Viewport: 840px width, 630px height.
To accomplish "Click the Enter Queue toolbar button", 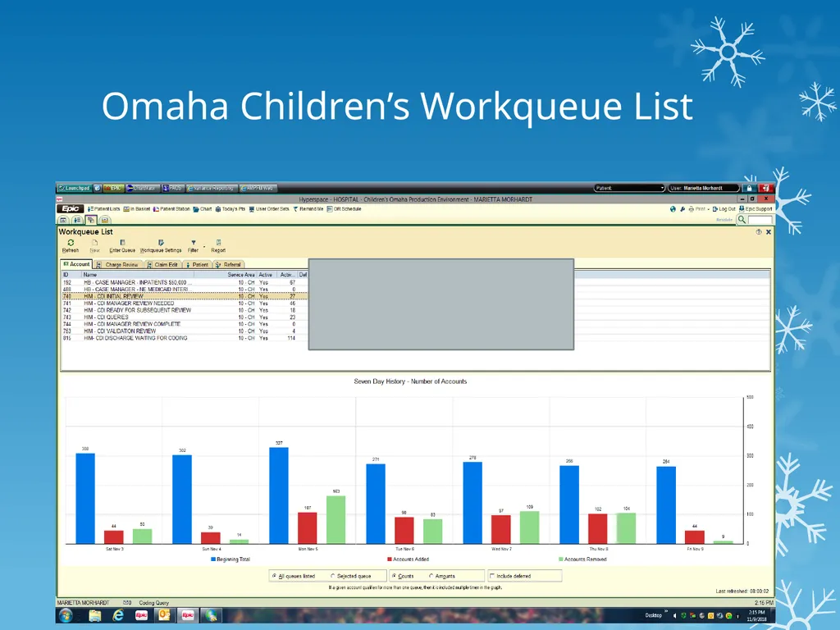I will 122,246.
